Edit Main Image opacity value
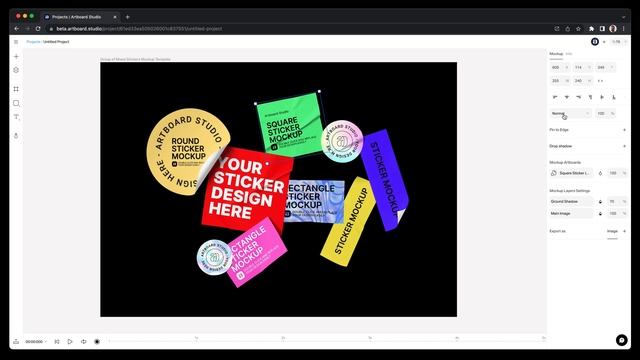This screenshot has height=360, width=640. coord(617,213)
